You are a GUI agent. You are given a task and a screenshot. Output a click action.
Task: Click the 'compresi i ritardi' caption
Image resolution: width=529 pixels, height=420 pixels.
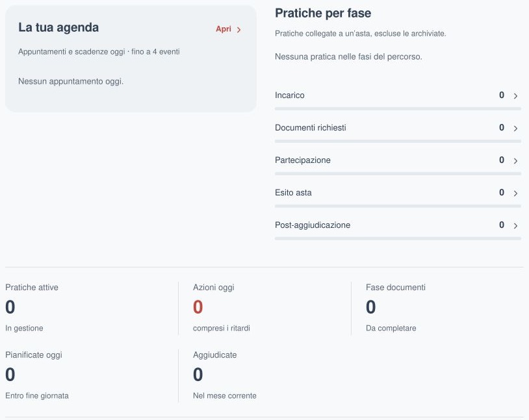point(222,328)
